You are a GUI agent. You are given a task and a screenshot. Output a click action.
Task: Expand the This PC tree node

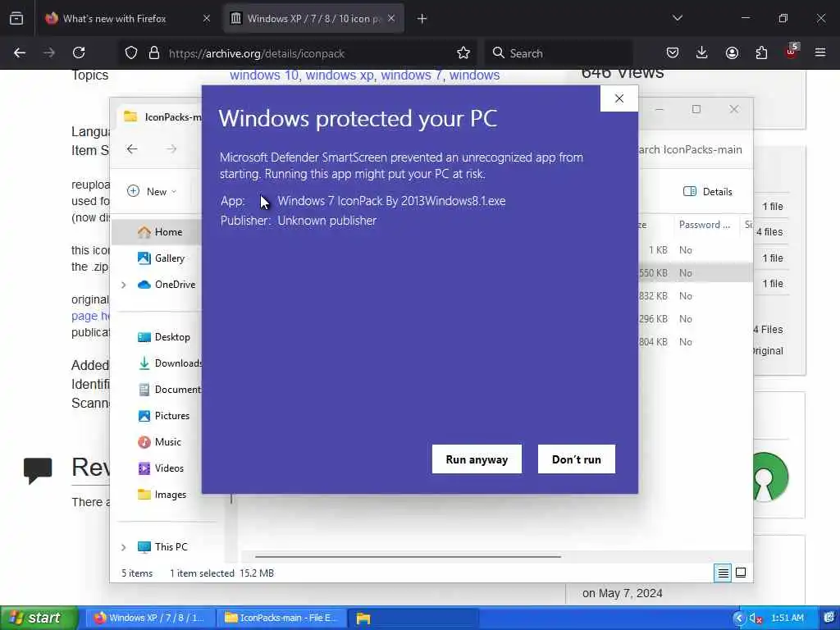pyautogui.click(x=124, y=547)
